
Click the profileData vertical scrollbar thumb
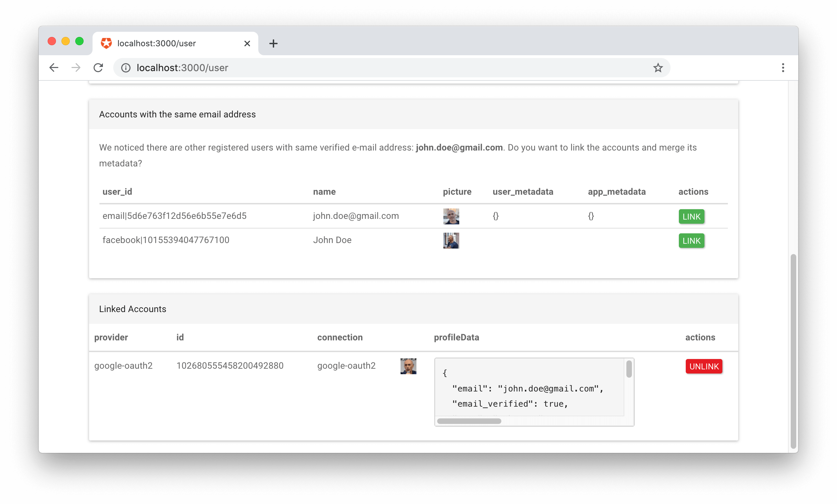click(x=629, y=369)
